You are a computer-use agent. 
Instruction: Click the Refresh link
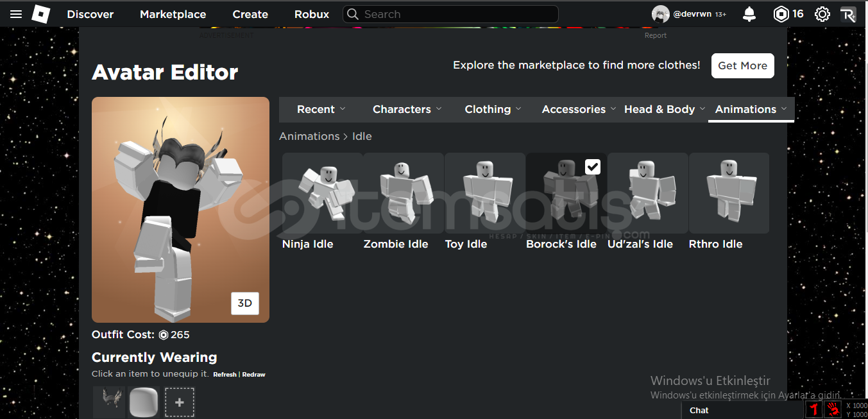225,375
